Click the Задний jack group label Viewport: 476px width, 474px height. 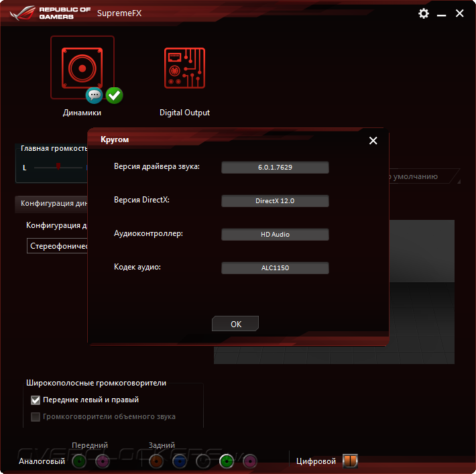tap(162, 445)
